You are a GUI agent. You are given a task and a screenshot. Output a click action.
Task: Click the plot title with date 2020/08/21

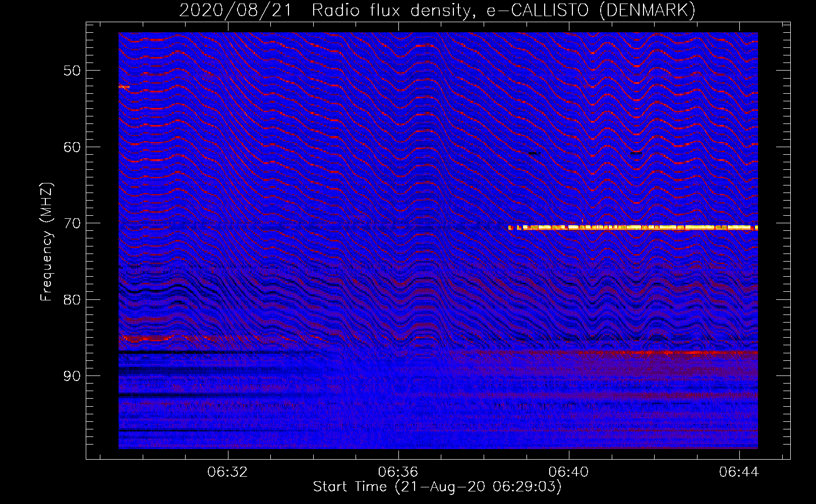tap(437, 10)
